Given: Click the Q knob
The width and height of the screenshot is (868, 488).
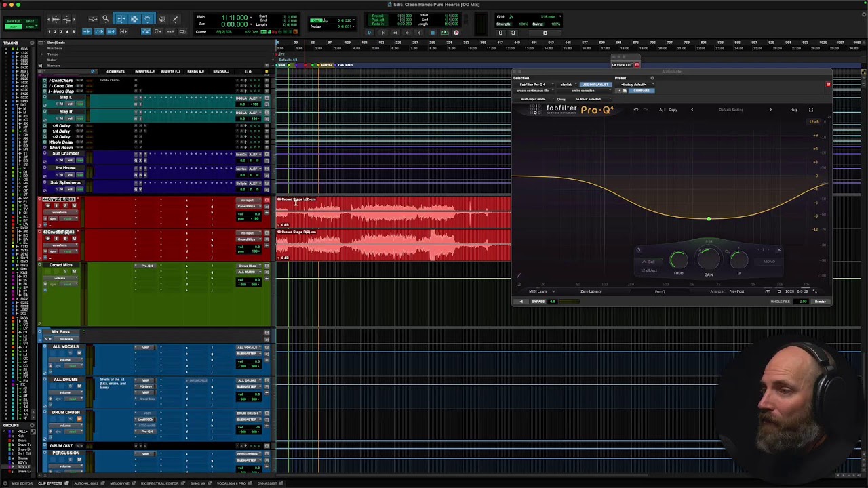Looking at the screenshot, I should (x=738, y=260).
